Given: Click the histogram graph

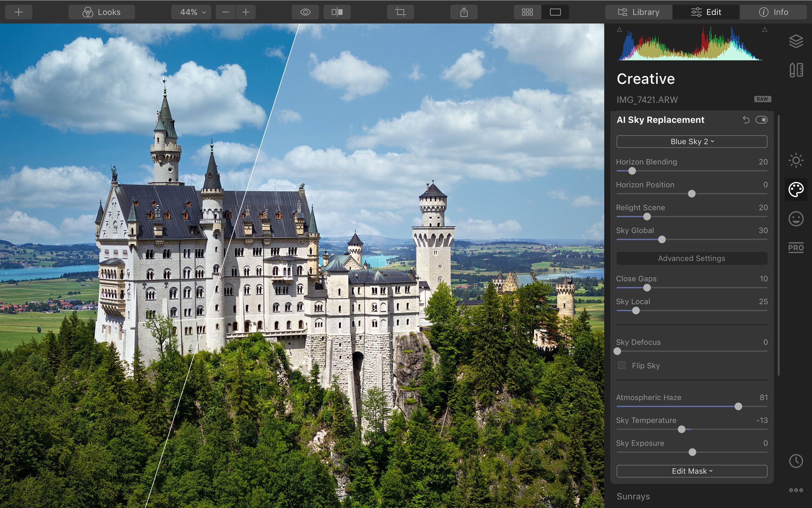Looking at the screenshot, I should pyautogui.click(x=691, y=44).
